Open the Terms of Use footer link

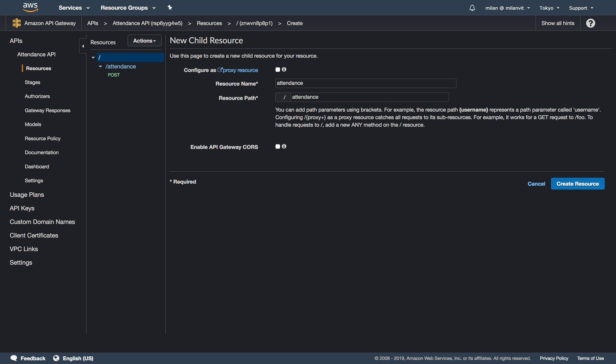(590, 358)
